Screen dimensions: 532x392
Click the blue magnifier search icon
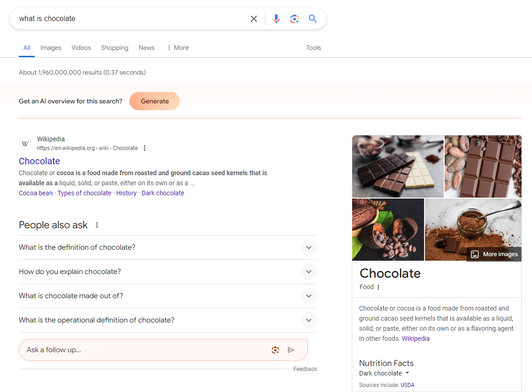312,19
